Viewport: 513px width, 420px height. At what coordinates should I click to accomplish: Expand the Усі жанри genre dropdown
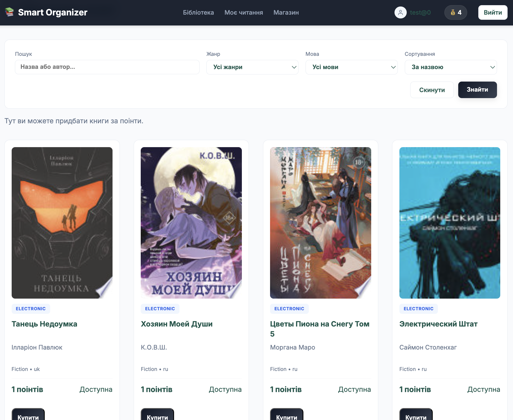tap(252, 67)
